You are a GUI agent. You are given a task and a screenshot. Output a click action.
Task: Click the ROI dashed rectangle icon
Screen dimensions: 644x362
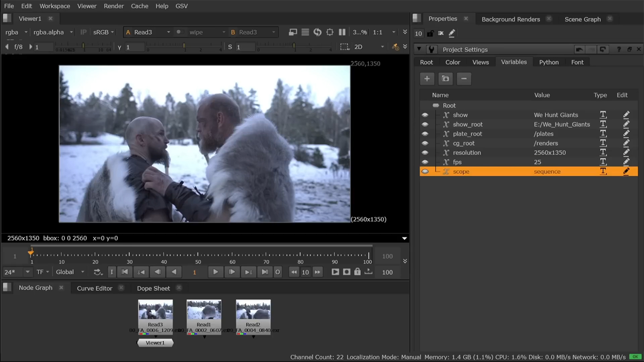coord(344,46)
